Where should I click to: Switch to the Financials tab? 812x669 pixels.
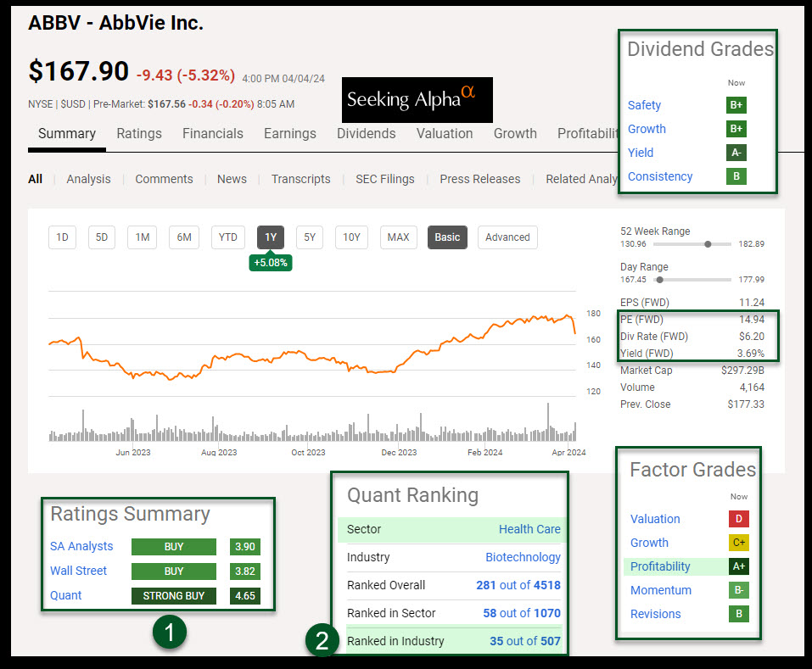(x=212, y=133)
